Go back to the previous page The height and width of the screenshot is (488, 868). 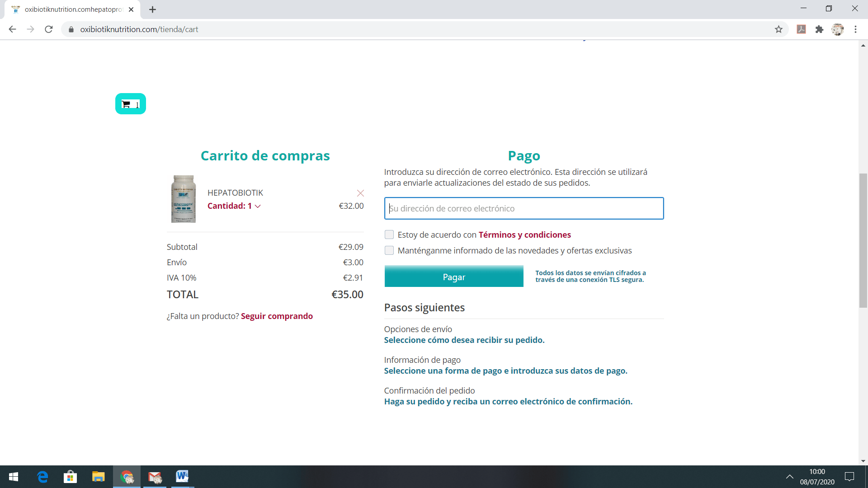pyautogui.click(x=12, y=29)
